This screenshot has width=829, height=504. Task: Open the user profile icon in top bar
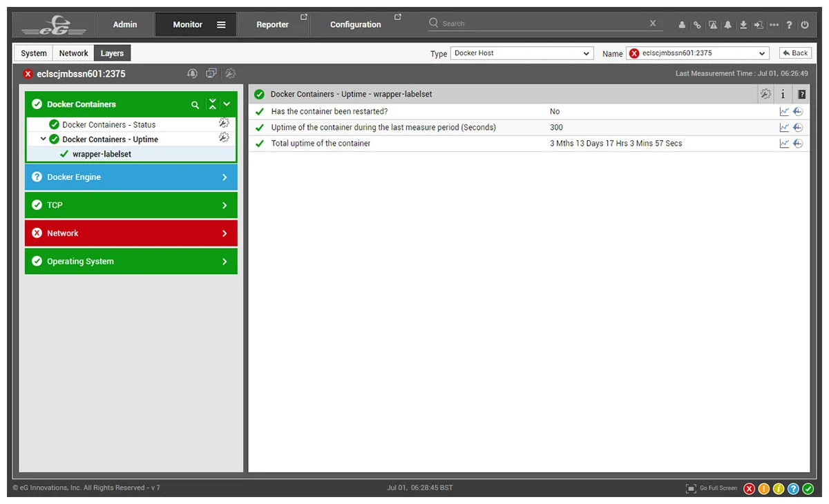point(682,25)
